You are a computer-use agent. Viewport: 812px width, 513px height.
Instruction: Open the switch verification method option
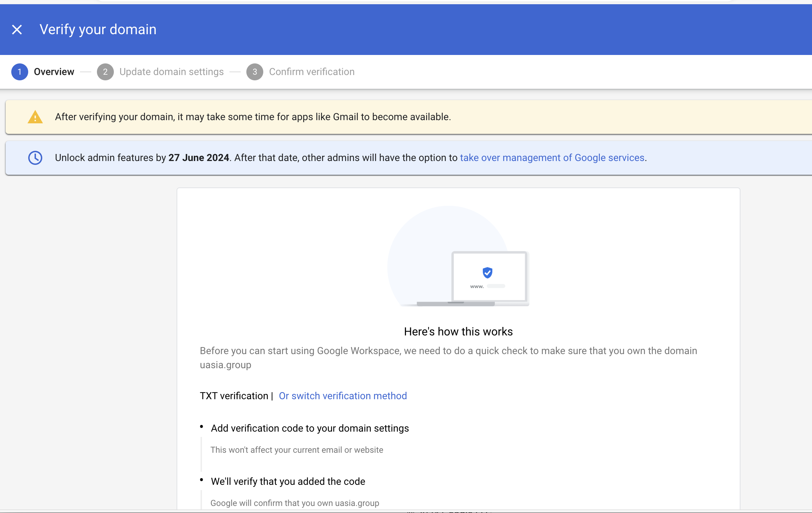click(342, 396)
